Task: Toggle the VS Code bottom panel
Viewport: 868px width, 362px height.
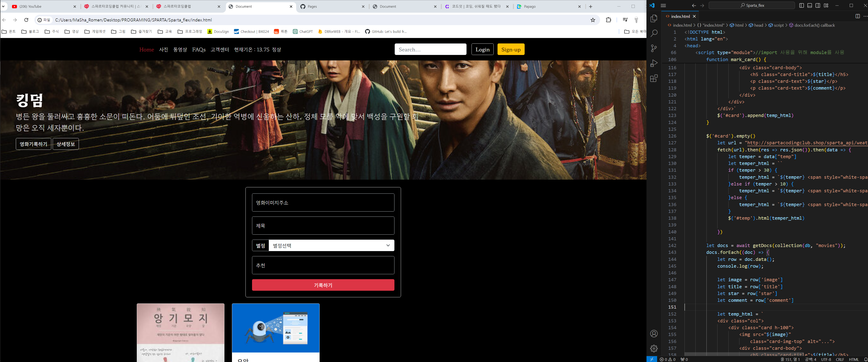Action: point(810,5)
